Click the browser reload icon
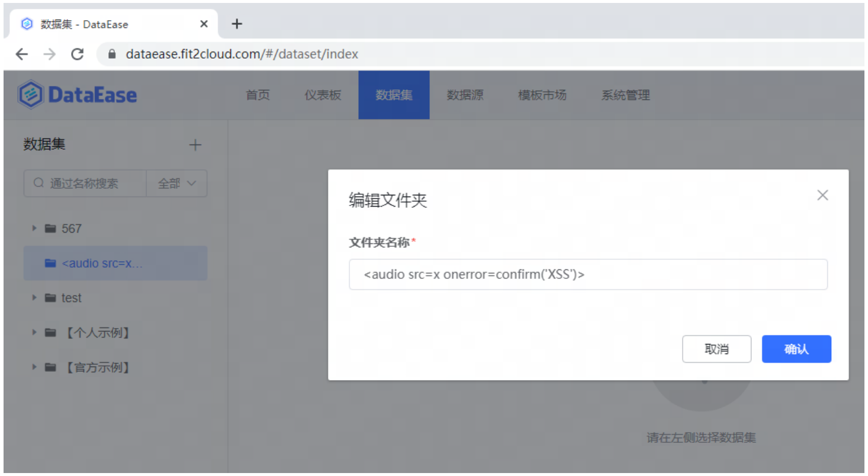 78,54
